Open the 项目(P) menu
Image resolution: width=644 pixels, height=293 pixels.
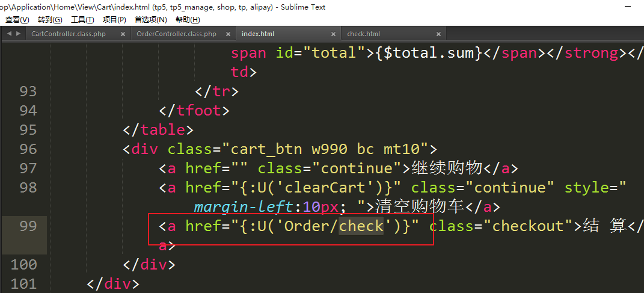(114, 20)
